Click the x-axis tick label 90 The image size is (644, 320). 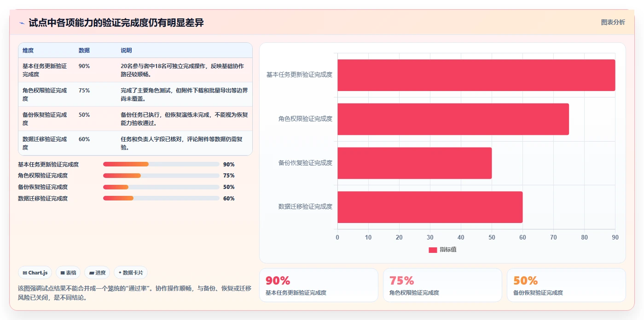tap(615, 237)
